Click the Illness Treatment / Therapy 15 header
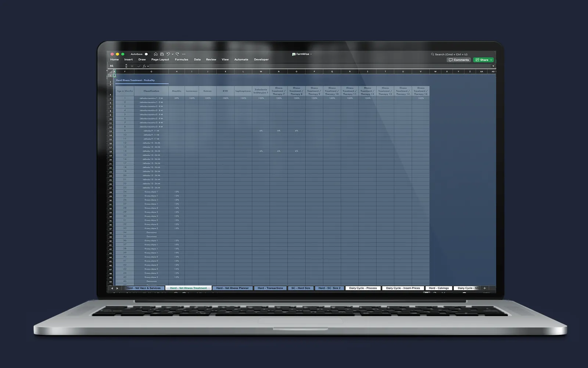The height and width of the screenshot is (368, 588). pos(421,91)
